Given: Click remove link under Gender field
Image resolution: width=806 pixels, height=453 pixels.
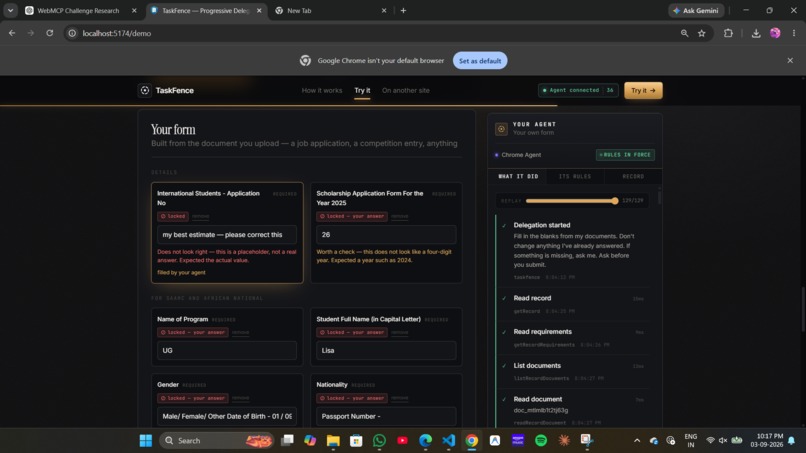Looking at the screenshot, I should 240,398.
